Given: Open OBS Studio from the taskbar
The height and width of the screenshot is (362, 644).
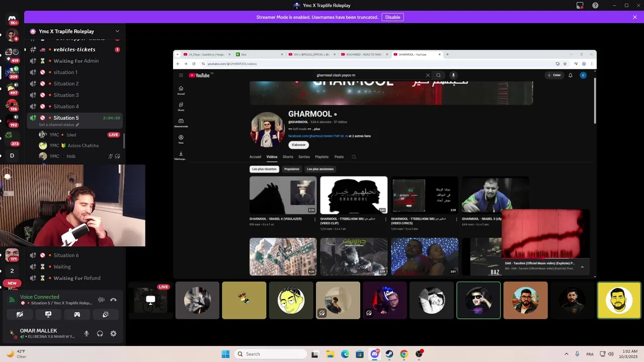Looking at the screenshot, I should click(419, 354).
